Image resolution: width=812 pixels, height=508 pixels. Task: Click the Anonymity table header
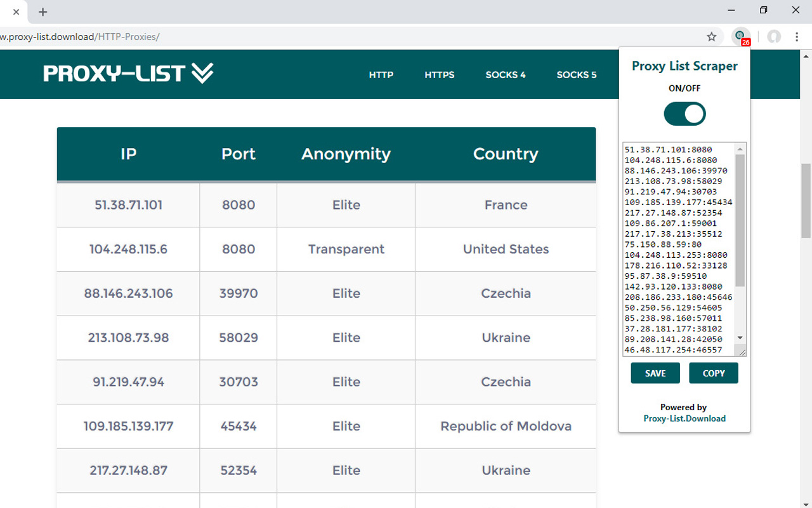346,154
